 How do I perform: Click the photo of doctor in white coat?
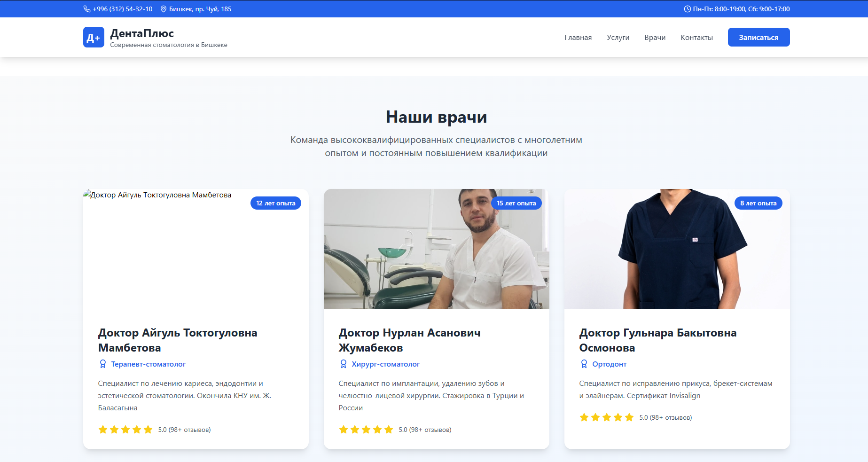(437, 249)
